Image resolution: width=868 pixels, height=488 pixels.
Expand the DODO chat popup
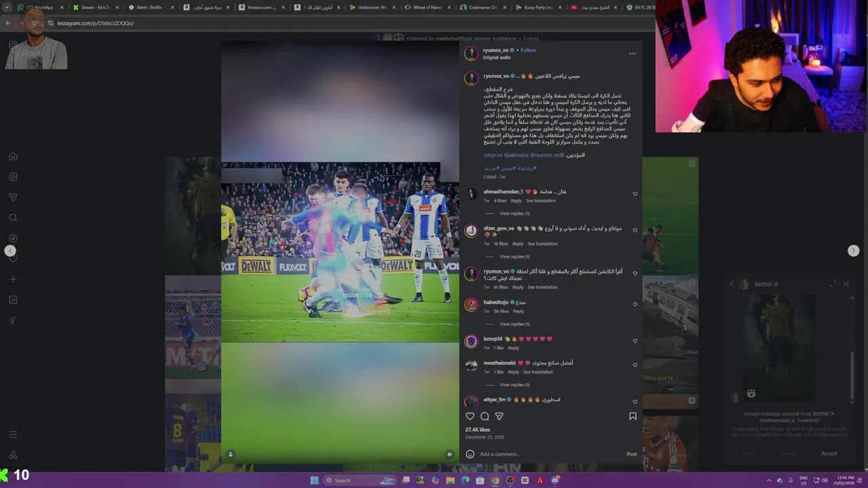[x=833, y=284]
